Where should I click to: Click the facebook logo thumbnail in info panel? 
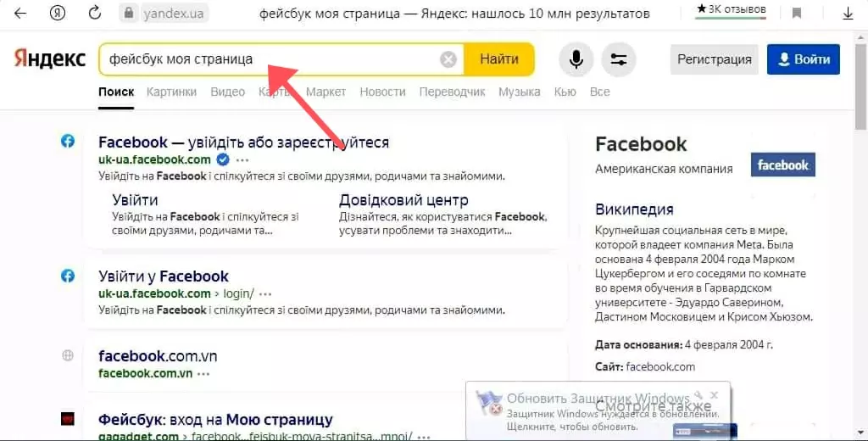click(782, 165)
